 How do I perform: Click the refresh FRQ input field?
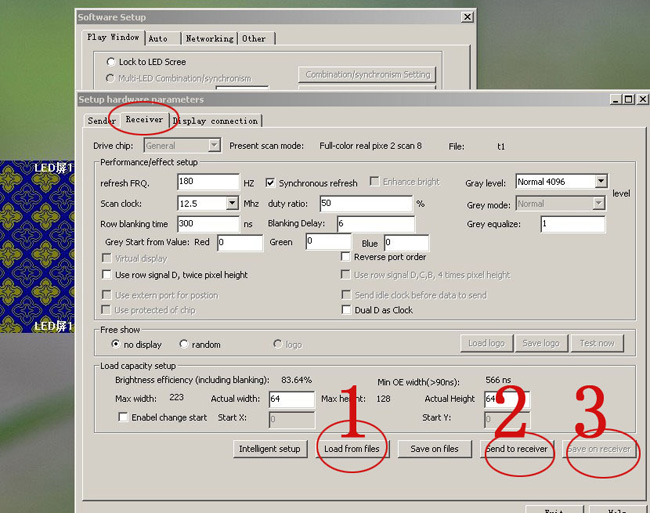coord(207,182)
